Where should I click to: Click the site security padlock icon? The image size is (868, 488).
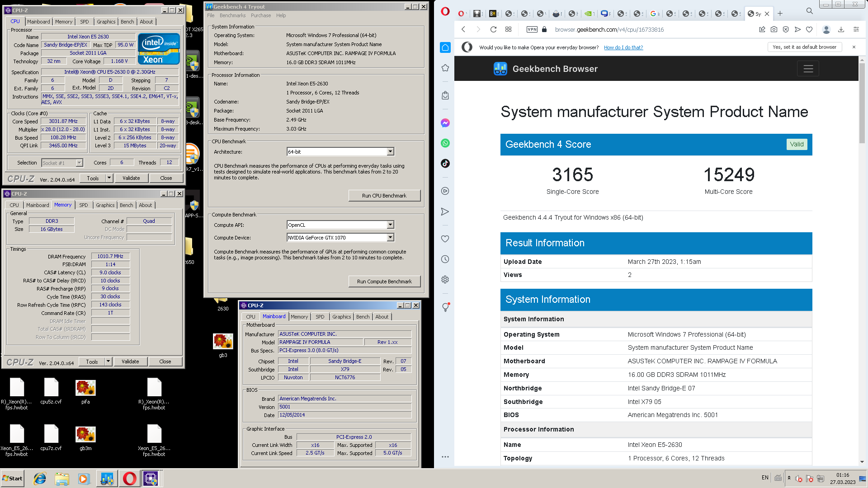[x=544, y=29]
